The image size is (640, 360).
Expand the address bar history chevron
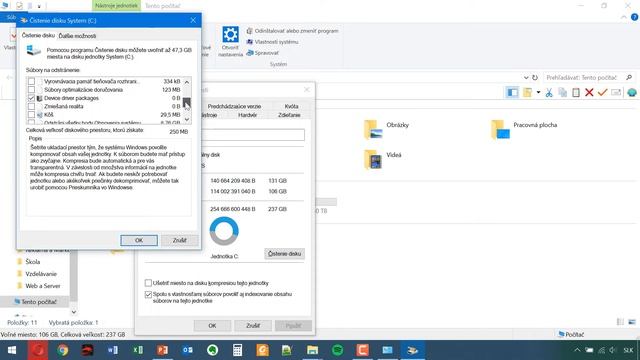point(526,78)
